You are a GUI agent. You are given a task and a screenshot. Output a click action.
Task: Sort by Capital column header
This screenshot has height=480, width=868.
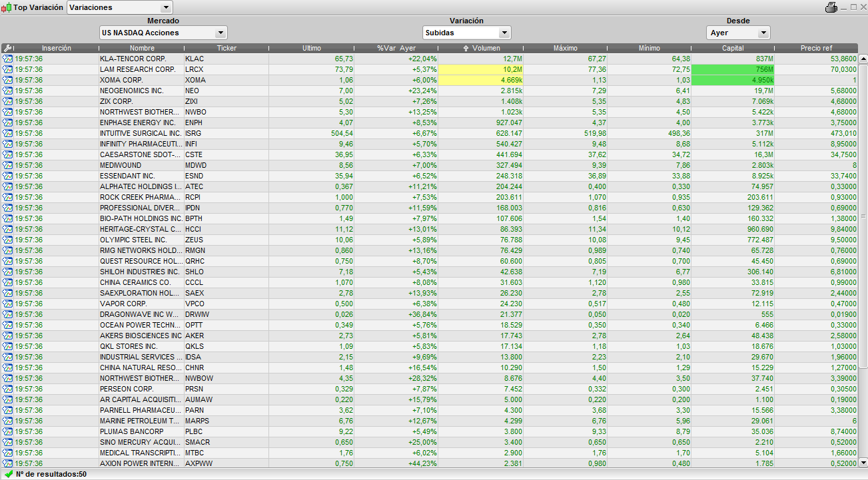click(x=733, y=48)
